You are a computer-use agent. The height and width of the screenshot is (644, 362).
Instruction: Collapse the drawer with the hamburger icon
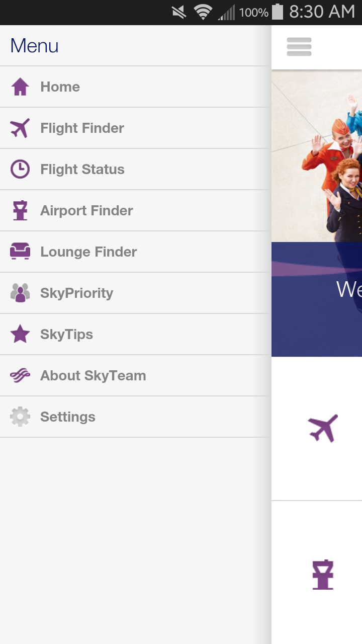coord(299,47)
